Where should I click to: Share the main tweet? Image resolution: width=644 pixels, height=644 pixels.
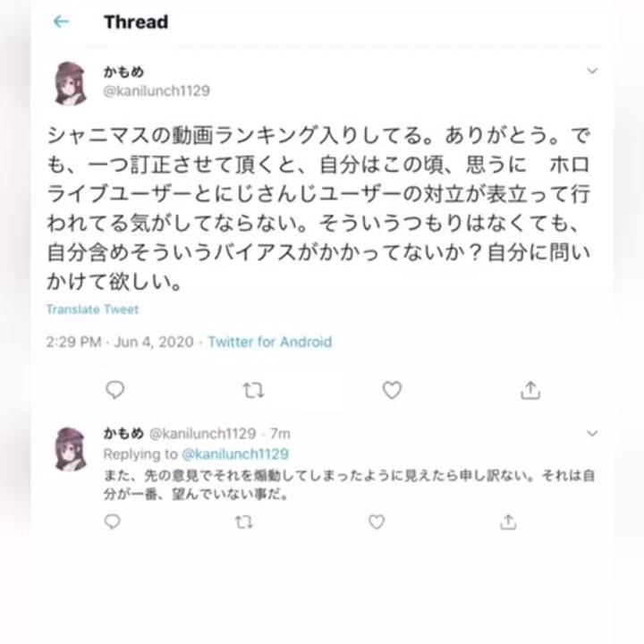tap(530, 390)
